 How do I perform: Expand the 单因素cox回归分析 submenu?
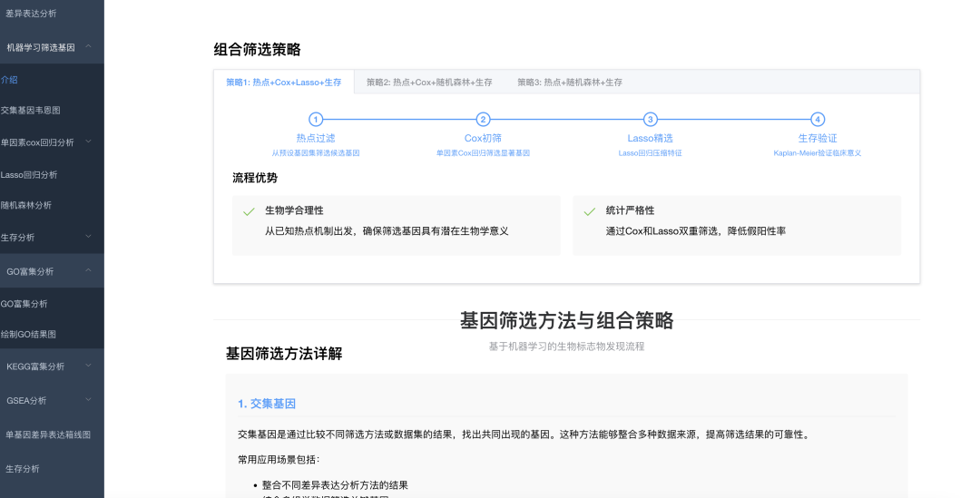click(88, 142)
